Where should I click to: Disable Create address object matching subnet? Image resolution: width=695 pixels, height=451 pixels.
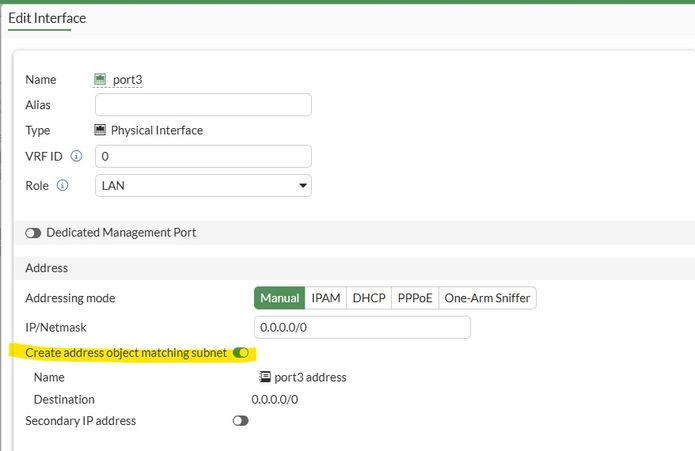[x=240, y=353]
